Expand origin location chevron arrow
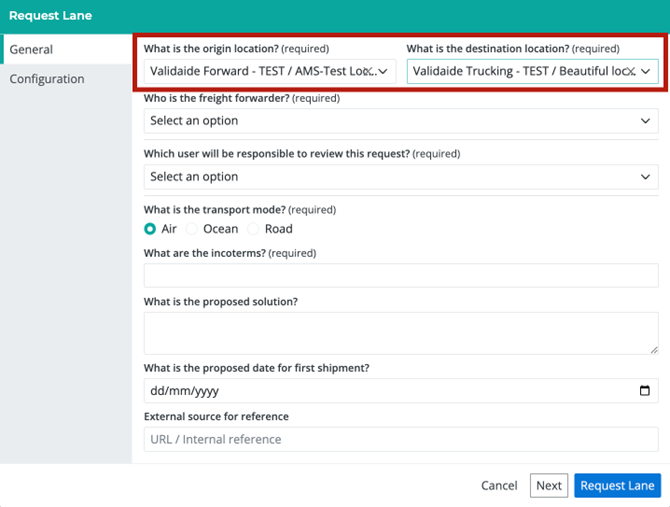The width and height of the screenshot is (670, 507). pyautogui.click(x=383, y=71)
